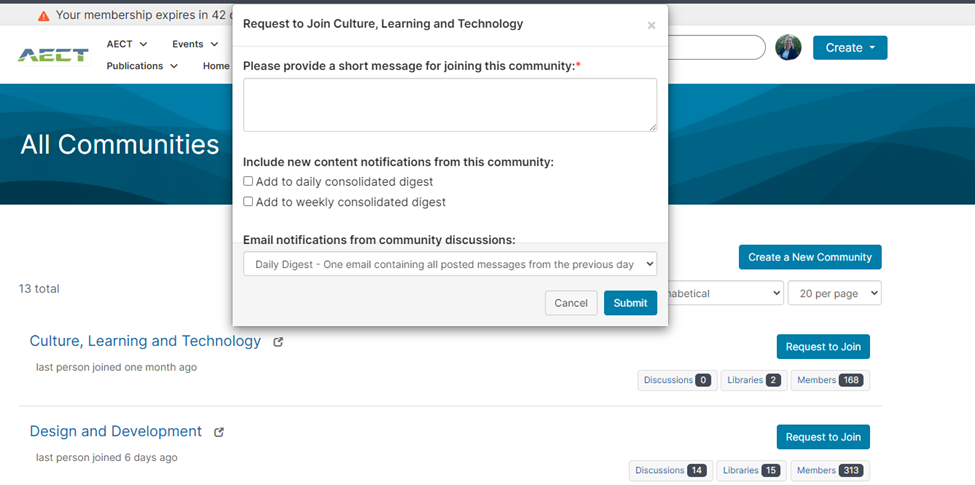Click the AECT logo
Screen dimensions: 975x485
coord(53,54)
